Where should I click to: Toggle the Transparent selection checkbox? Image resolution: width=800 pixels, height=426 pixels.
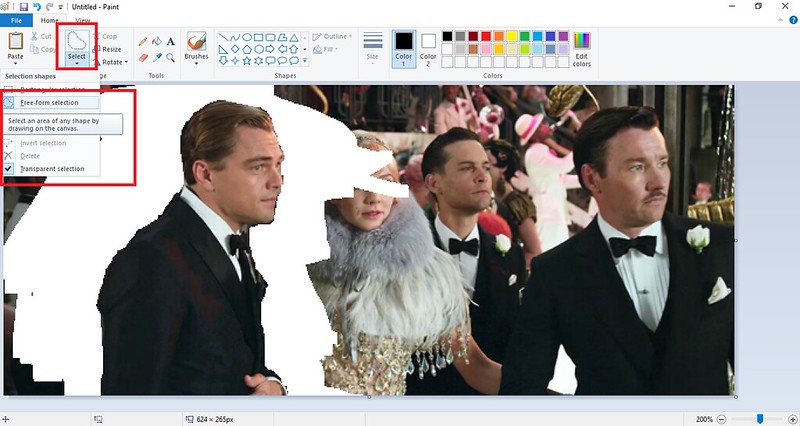(10, 169)
